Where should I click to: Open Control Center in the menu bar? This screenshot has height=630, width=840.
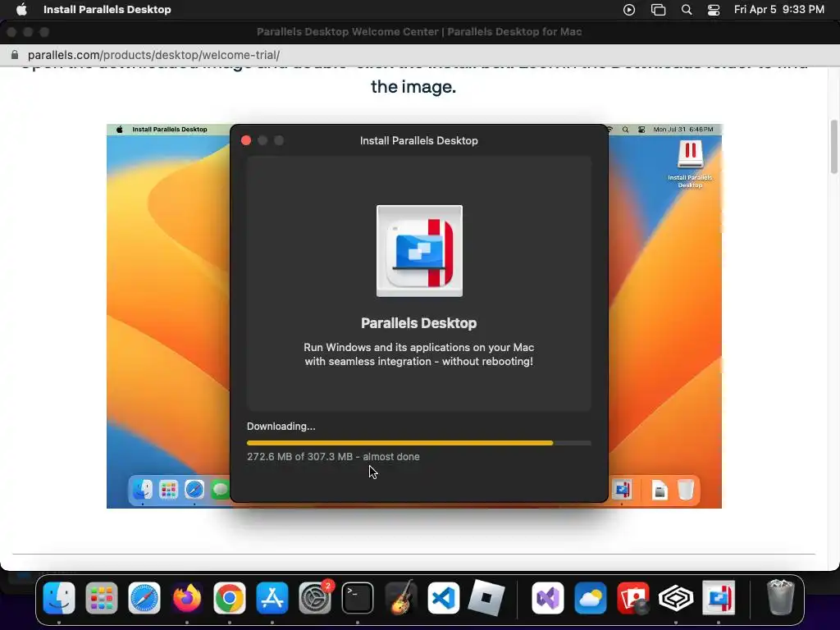point(714,10)
